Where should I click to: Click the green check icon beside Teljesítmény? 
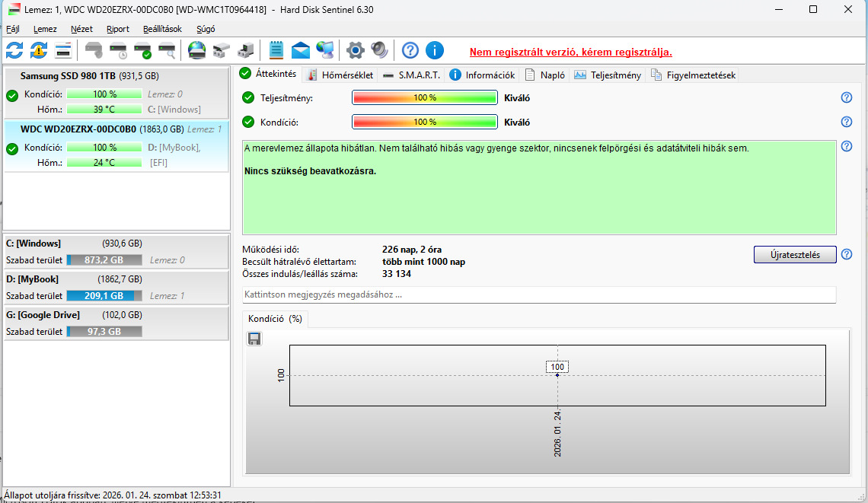248,97
